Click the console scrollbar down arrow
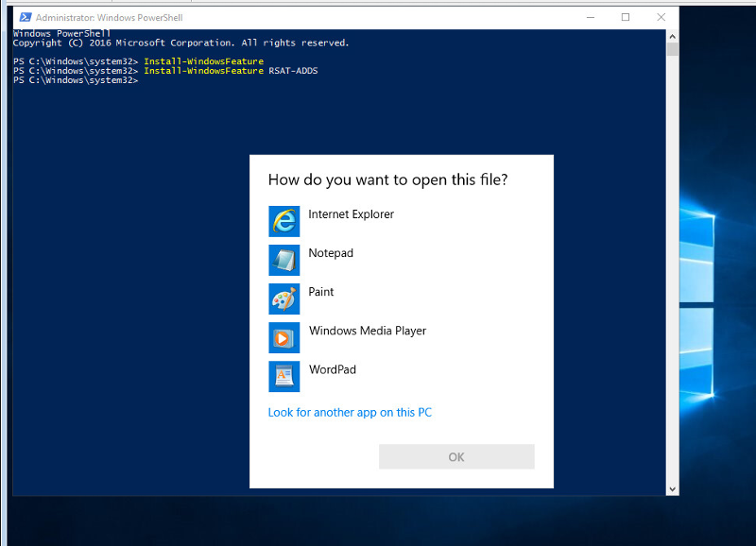This screenshot has height=546, width=756. click(x=672, y=488)
